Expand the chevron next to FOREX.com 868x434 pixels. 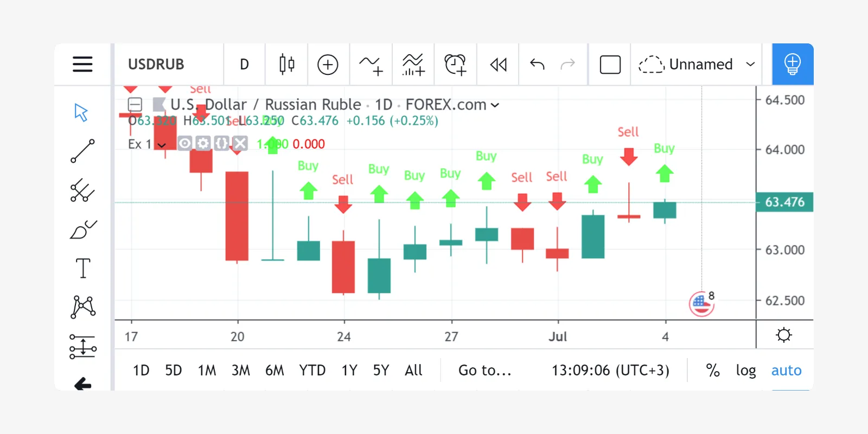[x=495, y=105]
